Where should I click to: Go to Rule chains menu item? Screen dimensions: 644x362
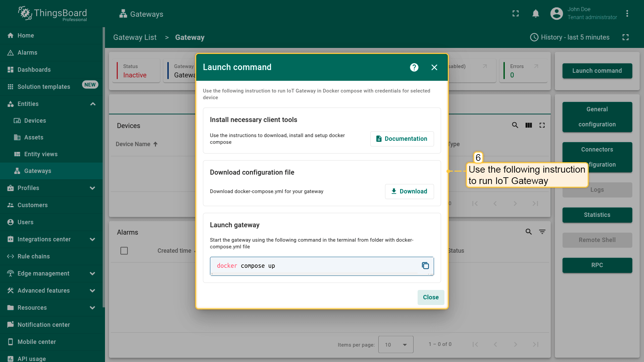(34, 256)
